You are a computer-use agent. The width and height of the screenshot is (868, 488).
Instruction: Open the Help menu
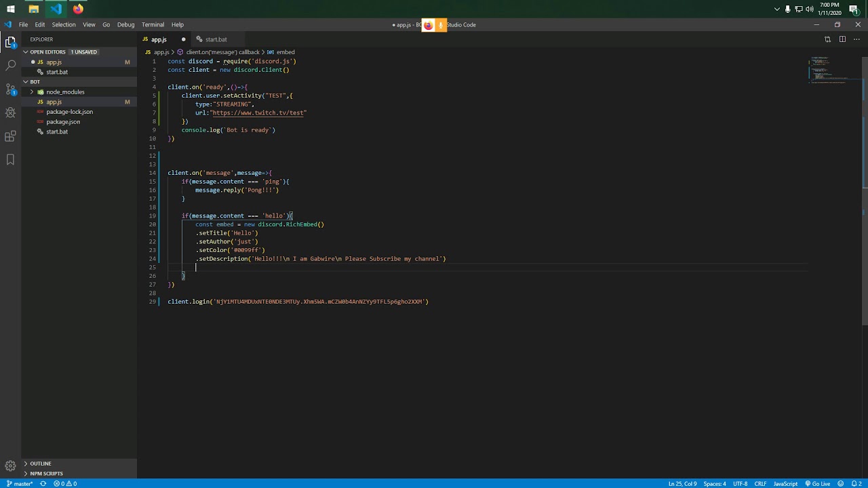pyautogui.click(x=178, y=24)
